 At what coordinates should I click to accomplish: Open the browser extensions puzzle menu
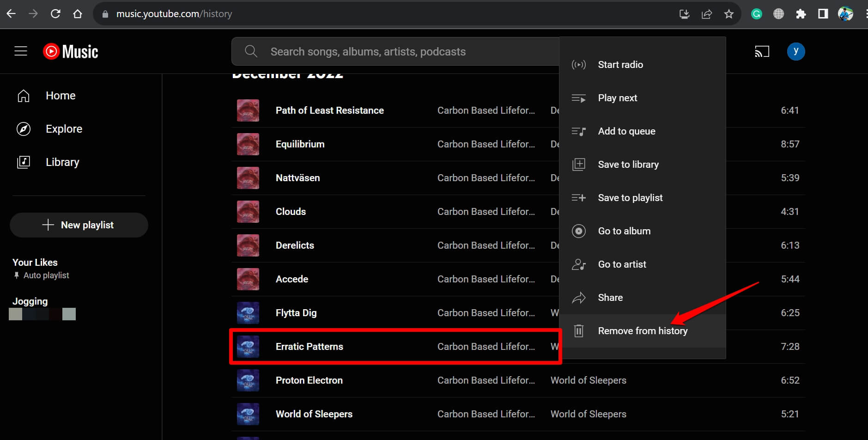click(x=801, y=13)
